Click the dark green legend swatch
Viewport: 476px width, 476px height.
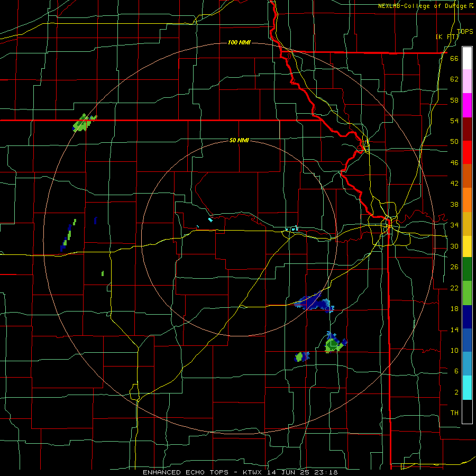click(467, 269)
